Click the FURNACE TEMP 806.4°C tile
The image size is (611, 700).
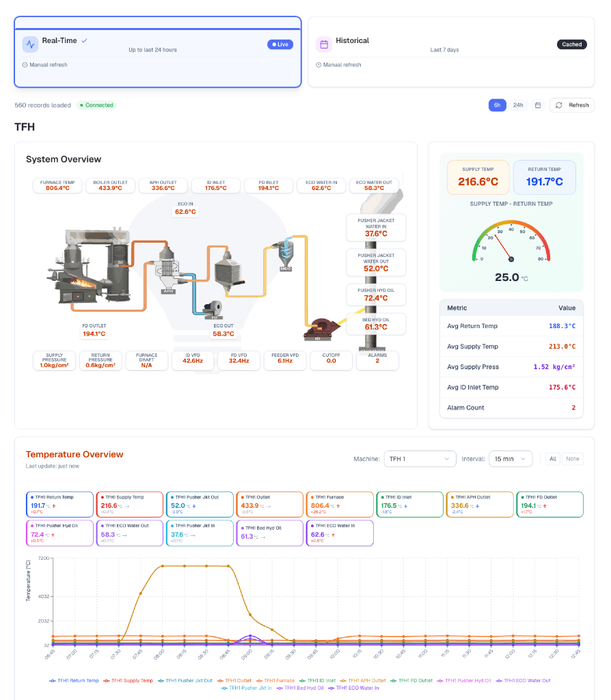(57, 186)
